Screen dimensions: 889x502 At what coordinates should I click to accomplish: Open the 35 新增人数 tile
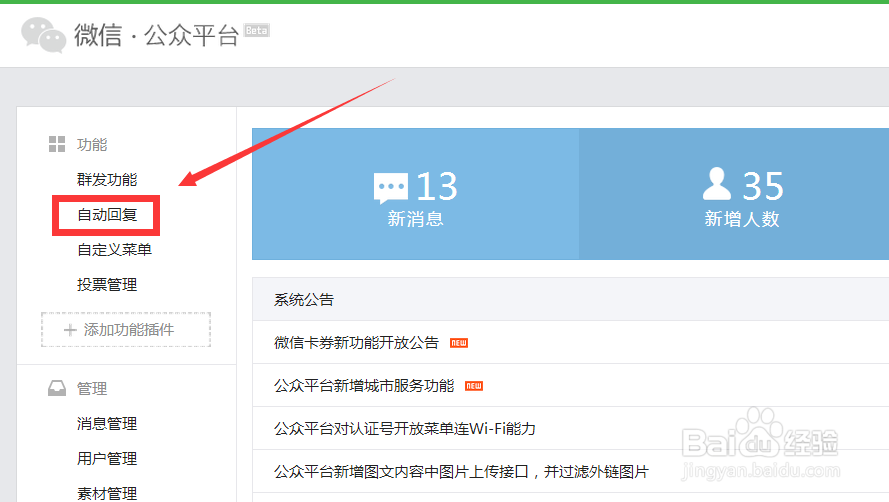[734, 194]
